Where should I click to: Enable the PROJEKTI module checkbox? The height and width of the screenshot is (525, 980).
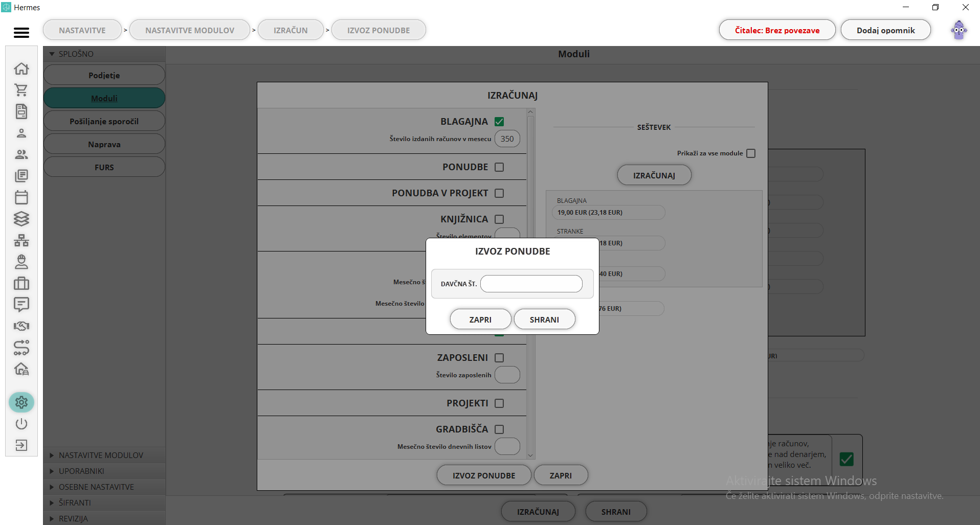click(499, 403)
